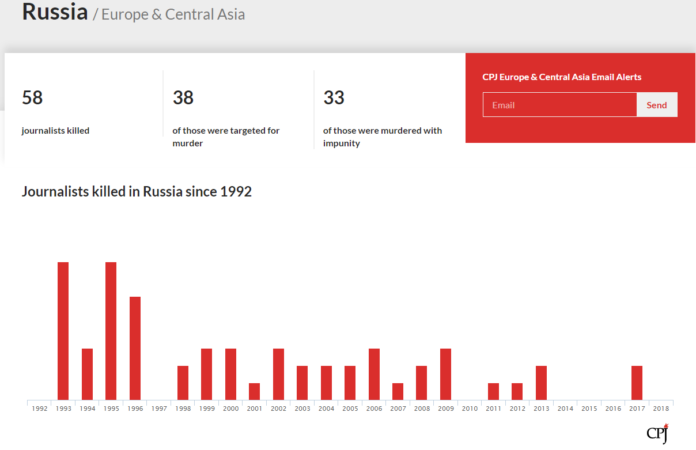Select the 2007 bar in the chart
Screen dimensions: 696x450
(398, 391)
